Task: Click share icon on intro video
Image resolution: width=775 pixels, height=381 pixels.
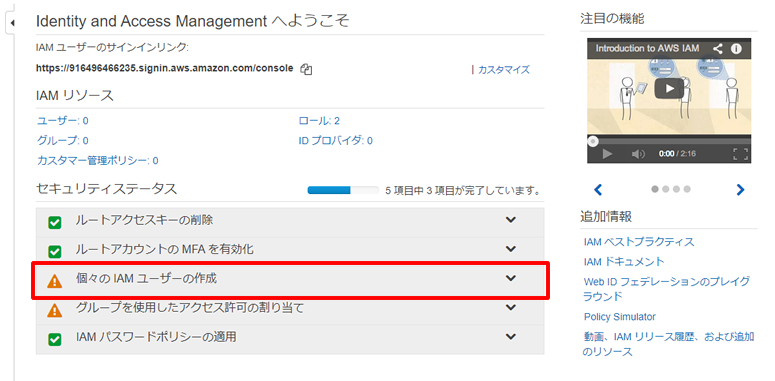Action: (718, 48)
